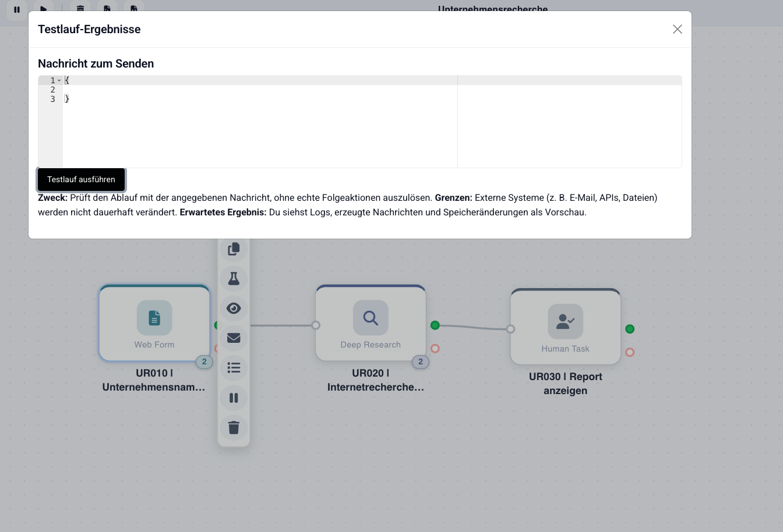Viewport: 783px width, 532px height.
Task: Click the flask test icon
Action: (x=234, y=279)
